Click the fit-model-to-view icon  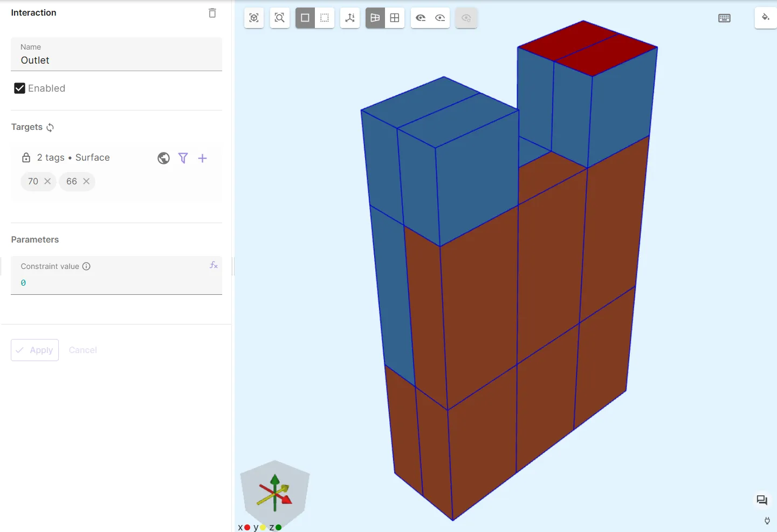click(x=254, y=18)
